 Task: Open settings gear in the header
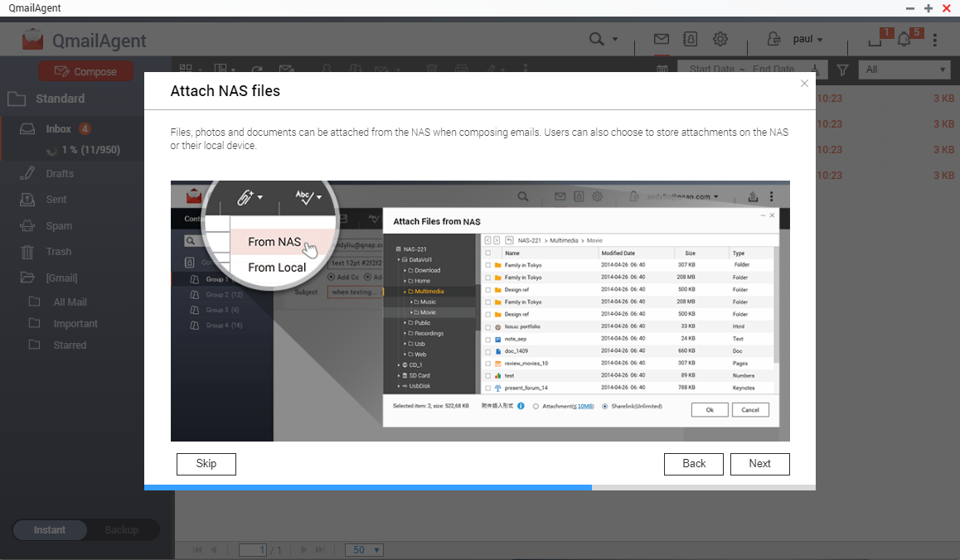tap(720, 39)
